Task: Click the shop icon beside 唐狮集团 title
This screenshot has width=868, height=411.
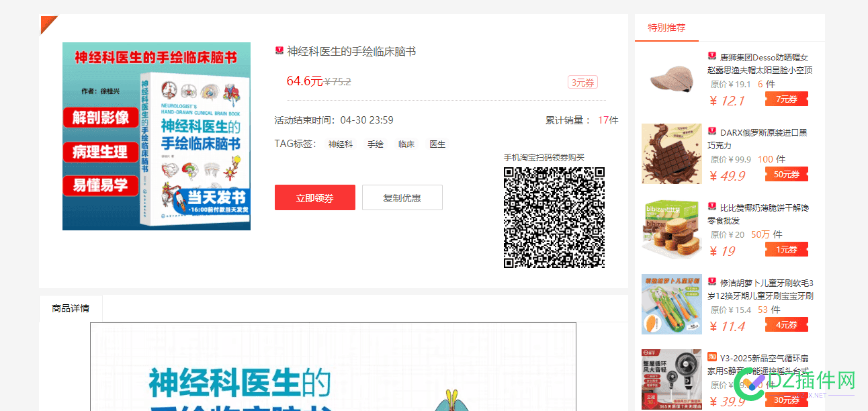Action: tap(712, 56)
